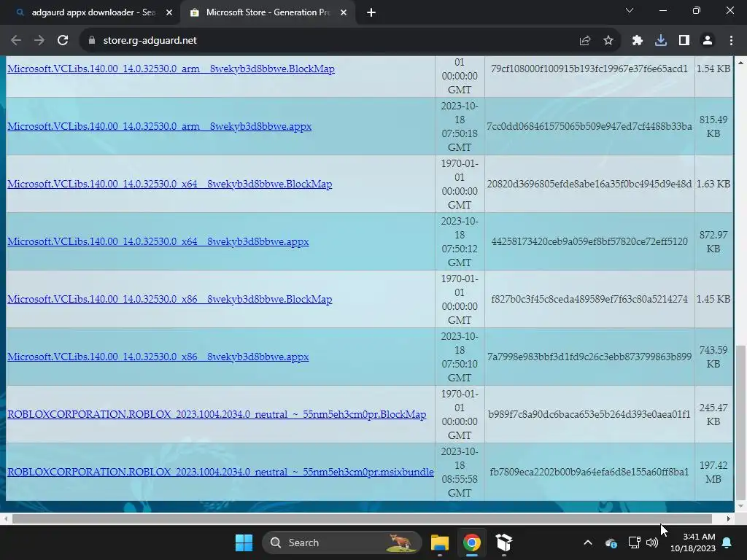
Task: Click the horizontal scroll right arrow
Action: pyautogui.click(x=729, y=518)
